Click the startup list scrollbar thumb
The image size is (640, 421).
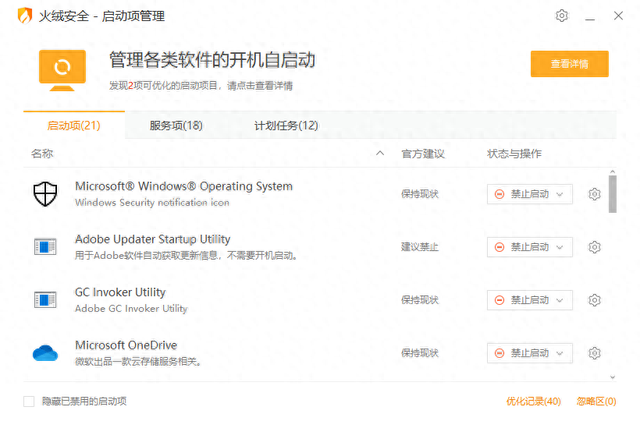click(613, 194)
